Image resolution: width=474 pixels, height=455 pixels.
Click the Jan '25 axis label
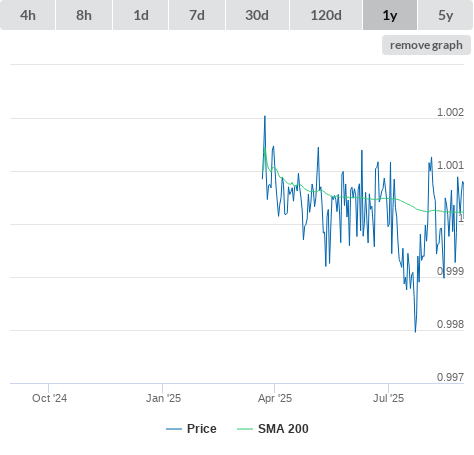coord(163,398)
